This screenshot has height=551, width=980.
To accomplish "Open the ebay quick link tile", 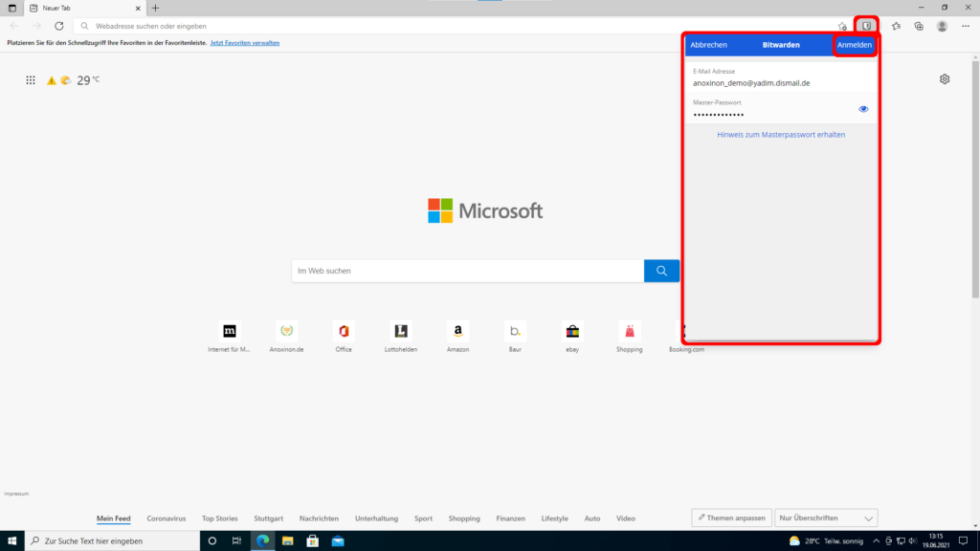I will (572, 338).
